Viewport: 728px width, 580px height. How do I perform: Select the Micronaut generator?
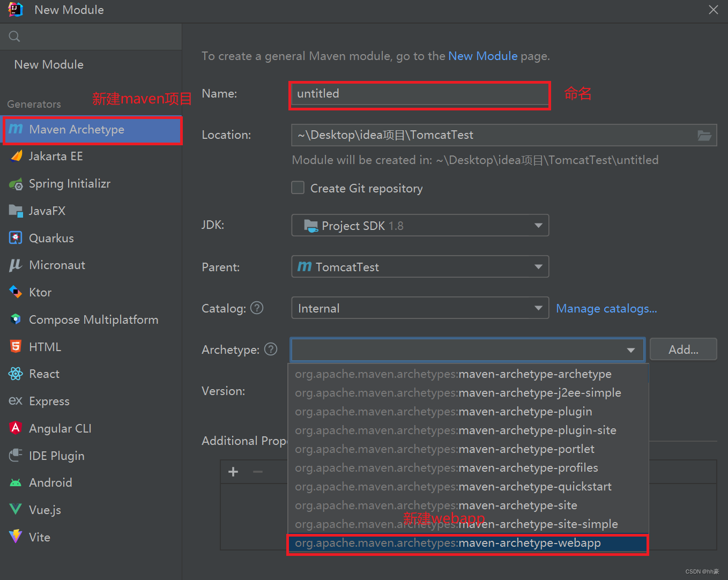(91, 265)
